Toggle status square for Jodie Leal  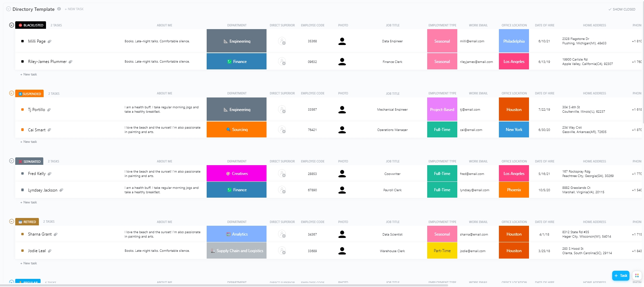click(22, 251)
